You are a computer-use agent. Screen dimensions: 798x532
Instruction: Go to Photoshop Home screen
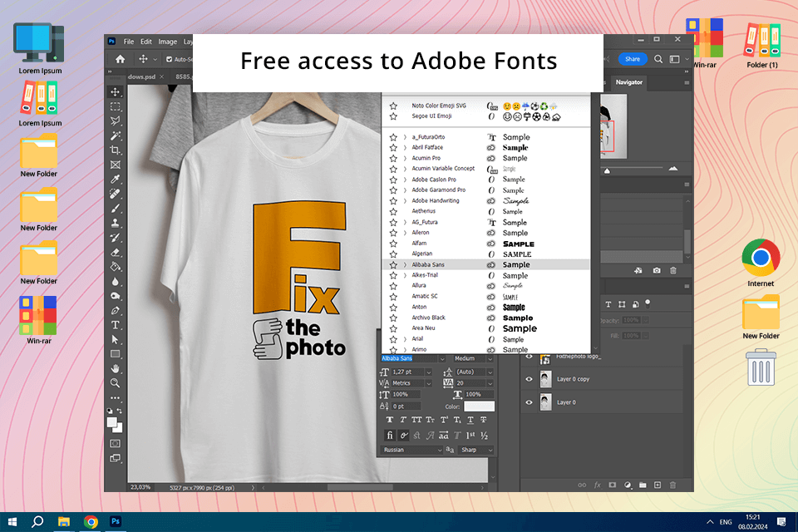[120, 59]
